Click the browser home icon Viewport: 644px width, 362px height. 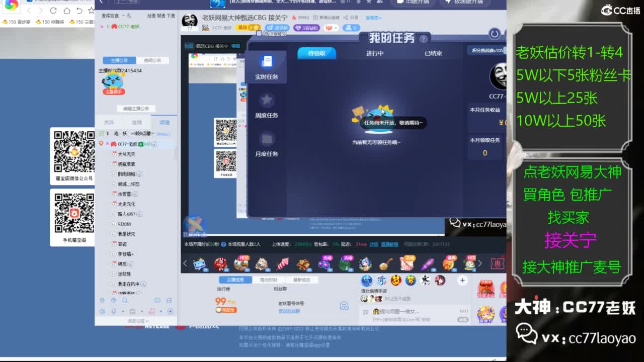tap(66, 11)
